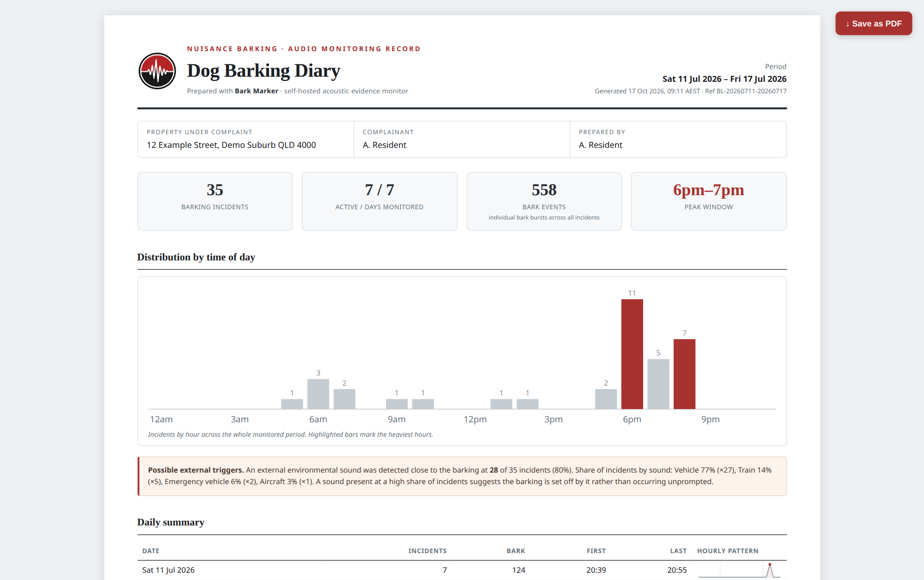Click the Complainant value A. Resident
924x580 pixels.
(x=384, y=145)
